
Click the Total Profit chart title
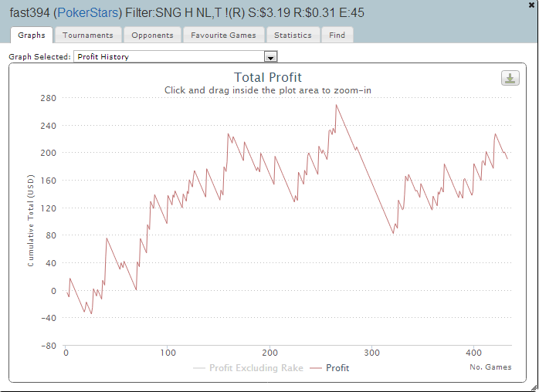268,77
